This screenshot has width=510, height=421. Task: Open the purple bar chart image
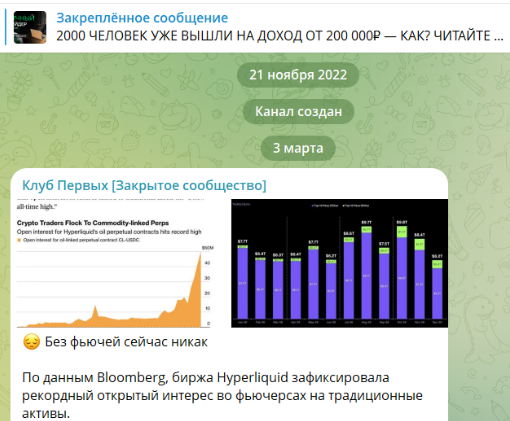point(339,263)
